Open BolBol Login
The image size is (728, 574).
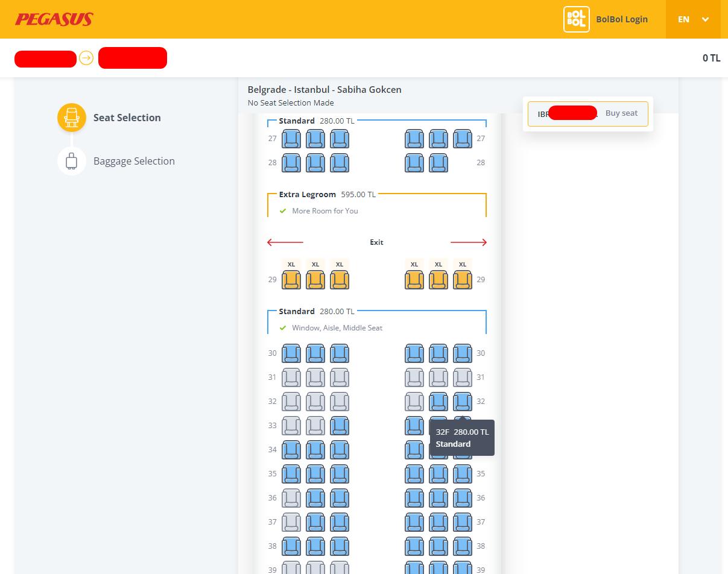(622, 19)
